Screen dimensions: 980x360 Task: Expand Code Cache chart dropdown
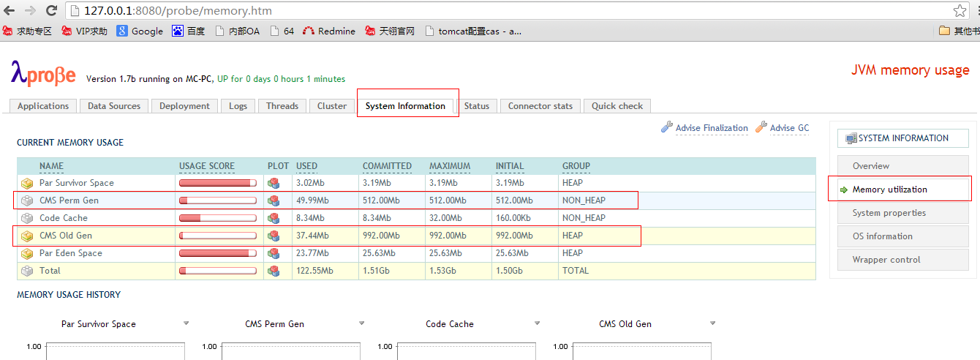tap(538, 323)
